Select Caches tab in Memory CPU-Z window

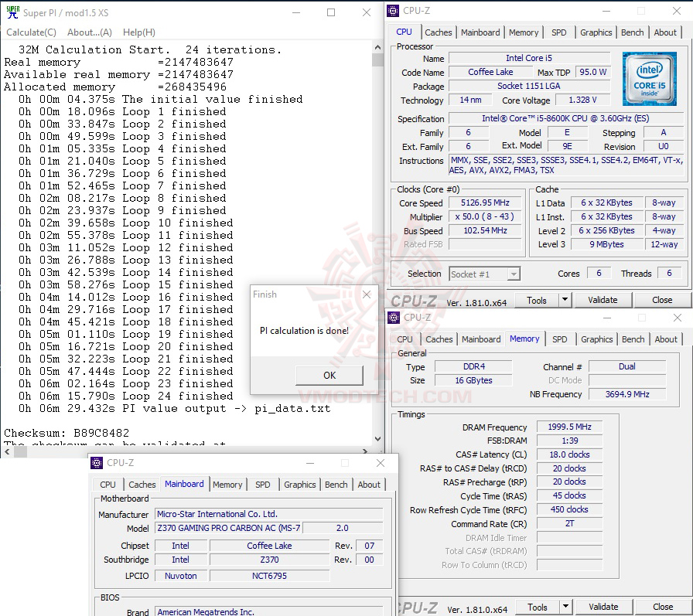tap(439, 339)
